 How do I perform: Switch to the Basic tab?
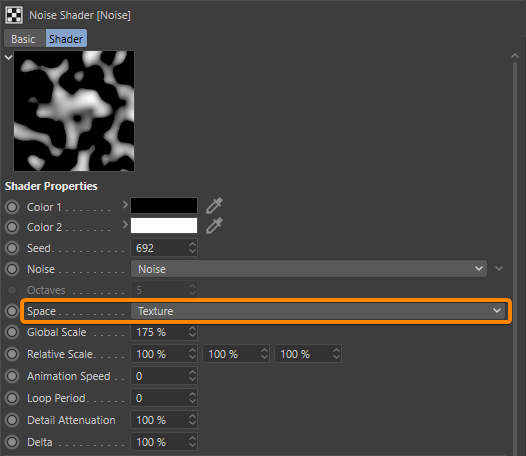pyautogui.click(x=23, y=39)
